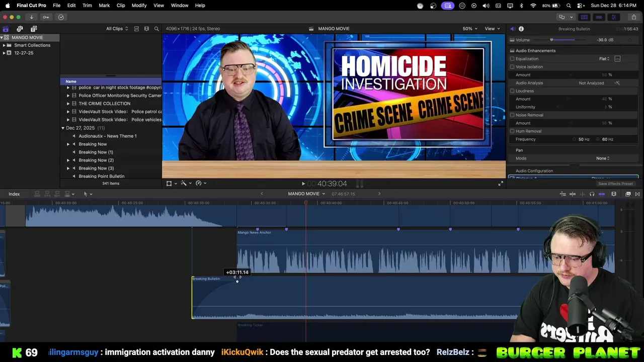
Task: Click the browser search magnifier icon
Action: pyautogui.click(x=156, y=29)
